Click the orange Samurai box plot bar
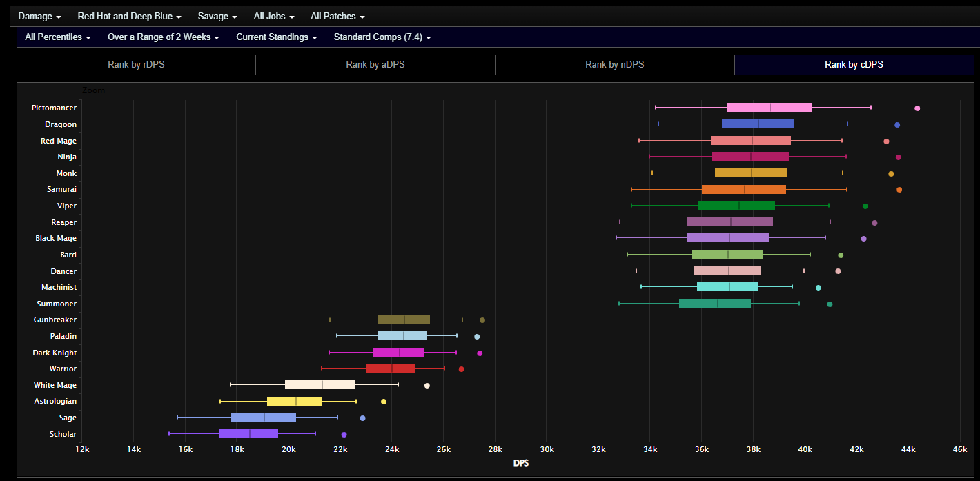 point(744,189)
